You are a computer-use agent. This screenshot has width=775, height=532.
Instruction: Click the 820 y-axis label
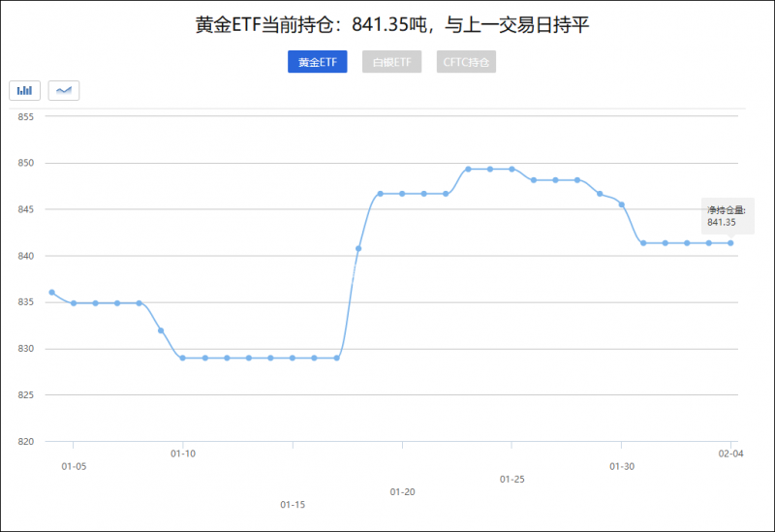click(x=26, y=442)
